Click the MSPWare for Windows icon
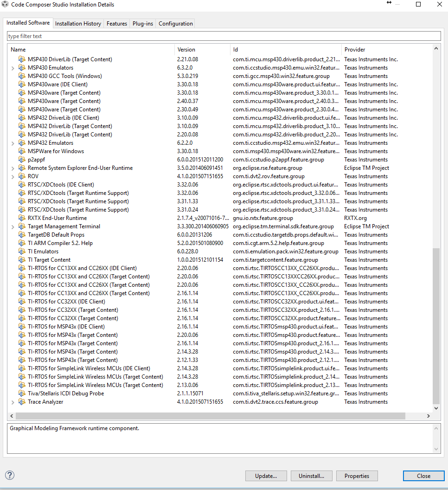The height and width of the screenshot is (490, 448). click(x=22, y=151)
